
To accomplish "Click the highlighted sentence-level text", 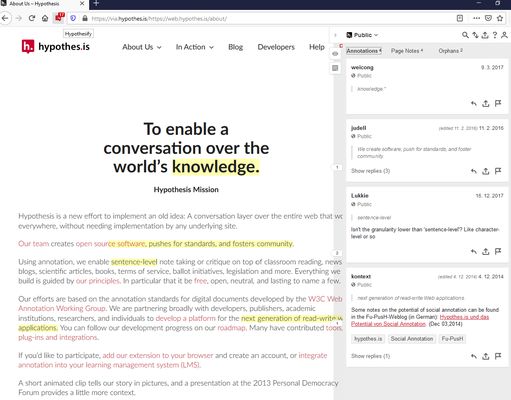I will coord(134,262).
